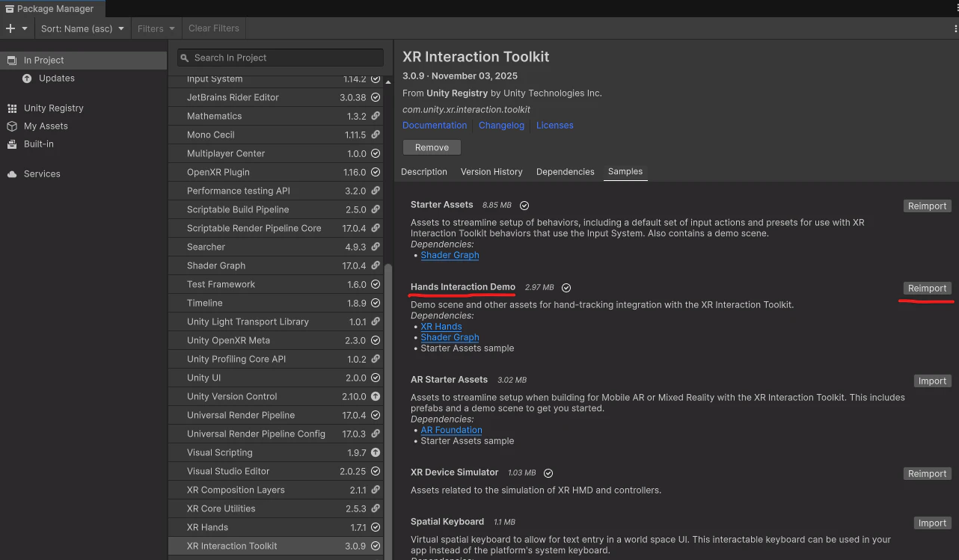Import the Spatial Keyboard sample
This screenshot has height=560, width=959.
[x=932, y=523]
